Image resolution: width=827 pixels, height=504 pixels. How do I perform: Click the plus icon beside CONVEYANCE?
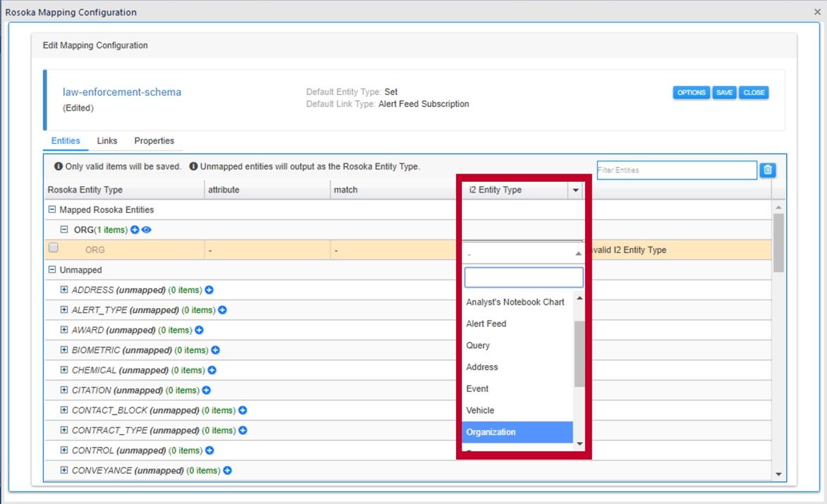coord(228,471)
